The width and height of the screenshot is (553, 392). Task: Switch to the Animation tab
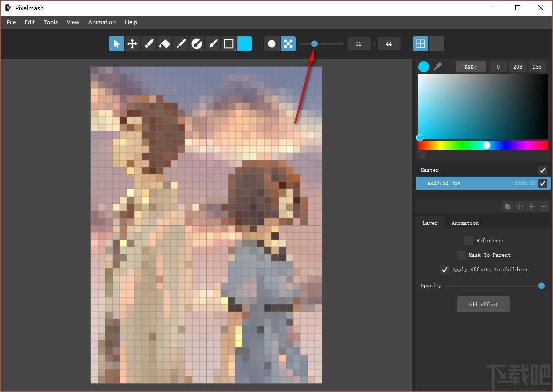point(465,223)
